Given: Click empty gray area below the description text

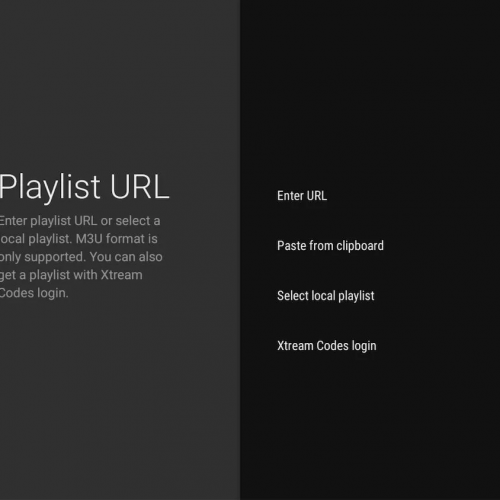Looking at the screenshot, I should [117, 400].
